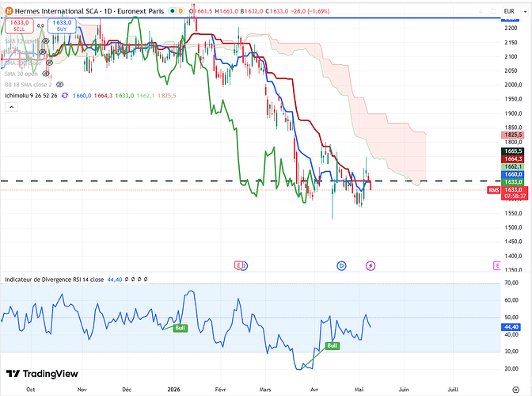This screenshot has height=396, width=532.
Task: Click the O1661,5 open value
Action: coord(201,11)
